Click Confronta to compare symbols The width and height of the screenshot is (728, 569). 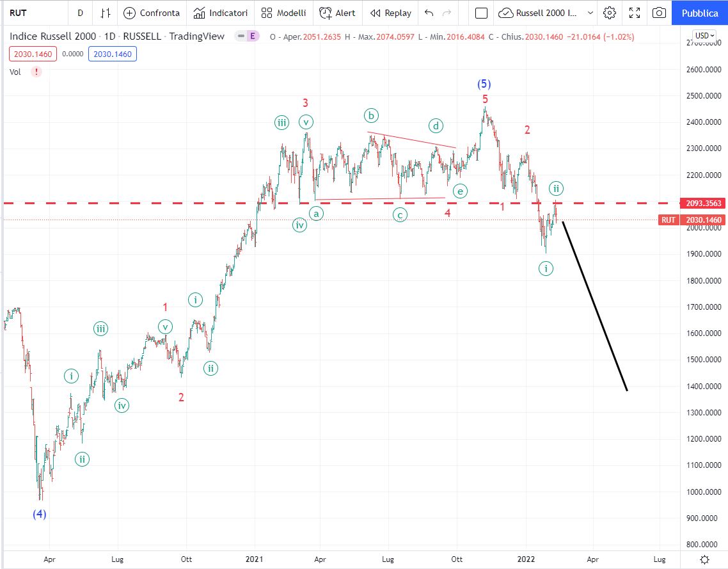point(152,13)
